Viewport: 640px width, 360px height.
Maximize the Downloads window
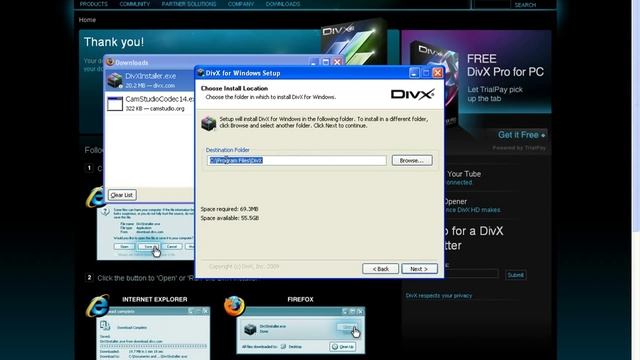click(325, 62)
